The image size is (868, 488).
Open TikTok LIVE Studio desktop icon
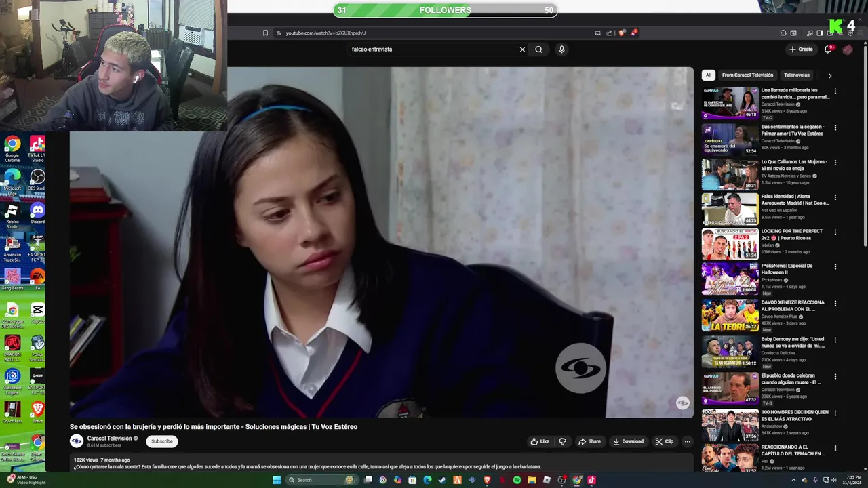click(37, 148)
